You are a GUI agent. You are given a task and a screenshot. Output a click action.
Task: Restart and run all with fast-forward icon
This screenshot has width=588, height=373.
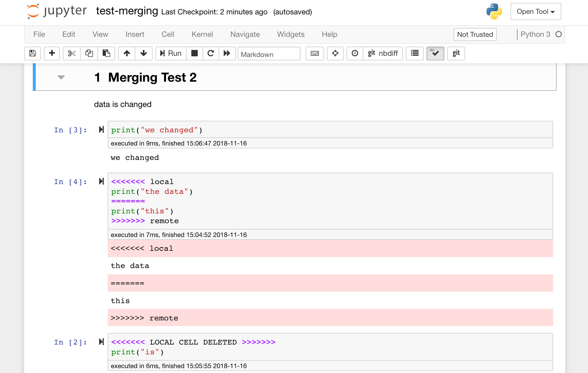pyautogui.click(x=227, y=53)
